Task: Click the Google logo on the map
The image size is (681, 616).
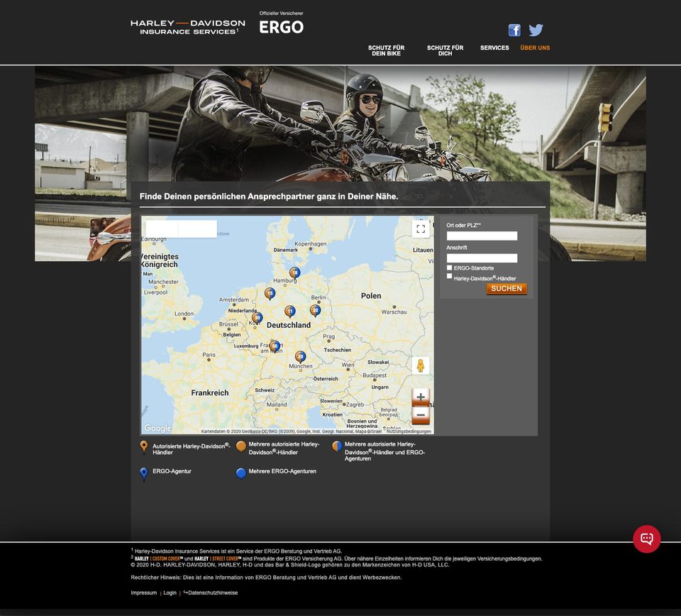Action: (x=157, y=428)
